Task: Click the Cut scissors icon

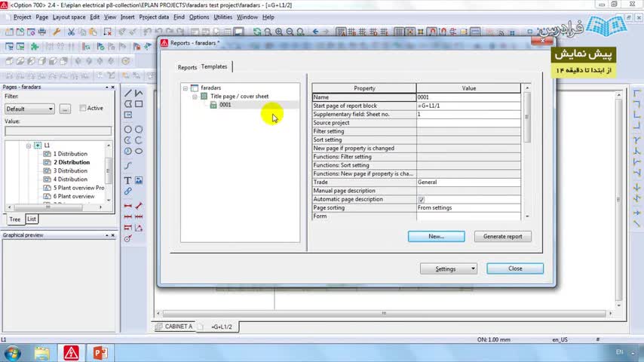Action: click(x=71, y=32)
